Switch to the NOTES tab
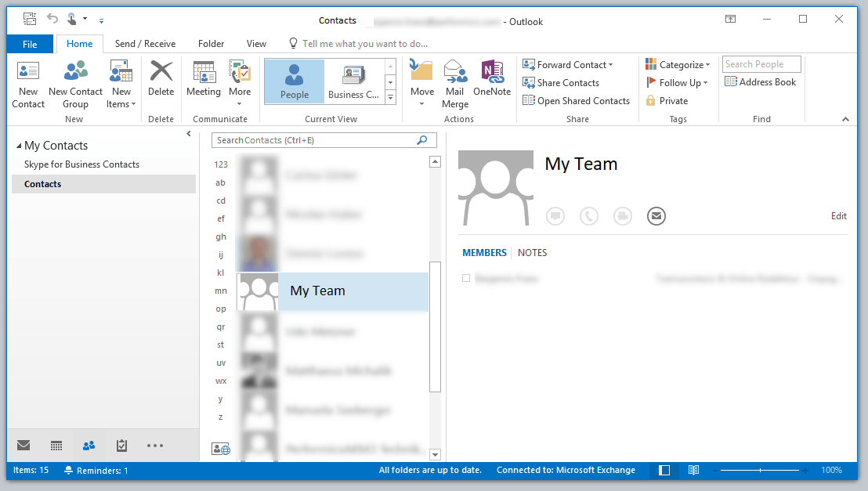 pyautogui.click(x=532, y=252)
